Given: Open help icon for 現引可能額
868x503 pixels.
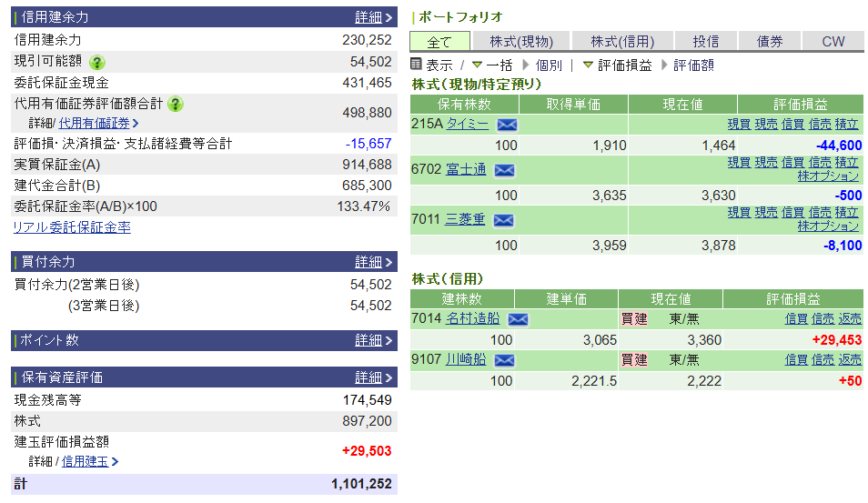Looking at the screenshot, I should 97,62.
